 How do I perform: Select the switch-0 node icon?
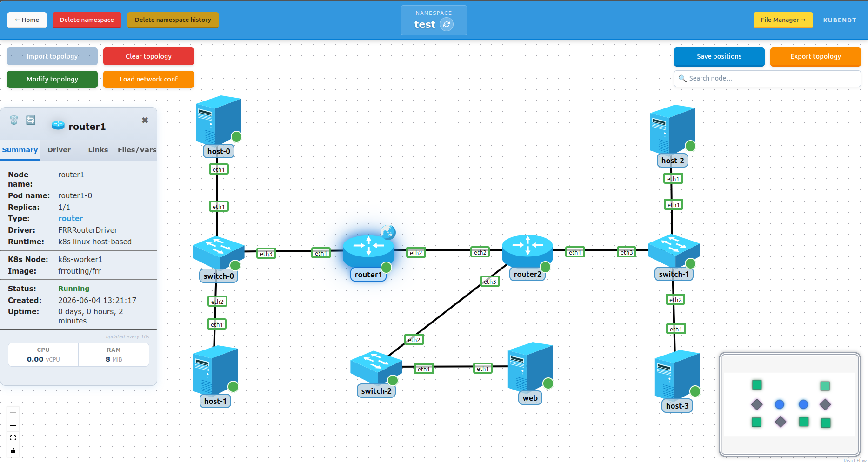[x=219, y=252]
